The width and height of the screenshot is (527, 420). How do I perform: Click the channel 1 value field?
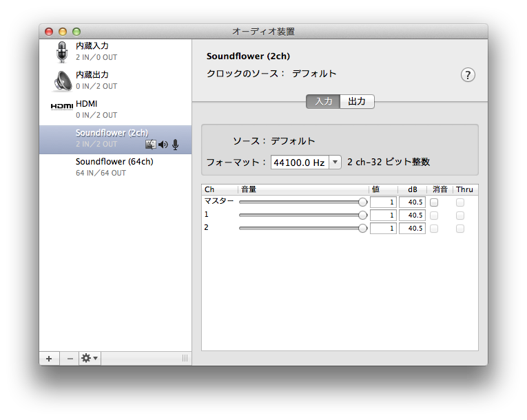coord(383,216)
